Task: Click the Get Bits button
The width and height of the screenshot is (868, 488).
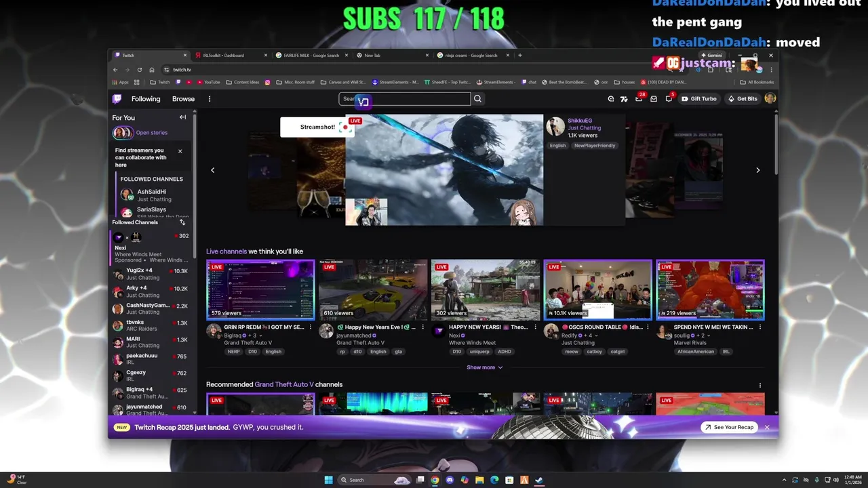Action: pyautogui.click(x=743, y=99)
